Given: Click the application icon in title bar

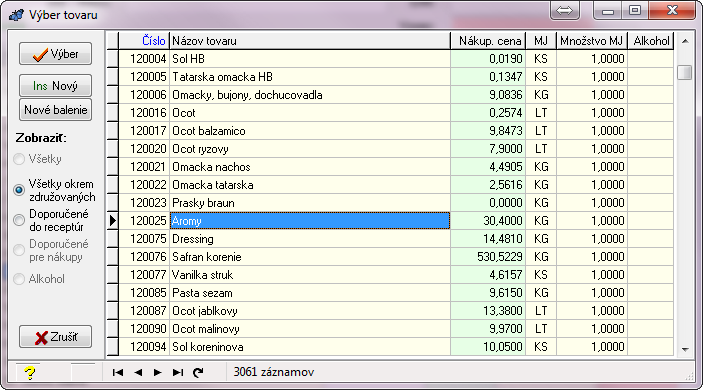Looking at the screenshot, I should (16, 15).
